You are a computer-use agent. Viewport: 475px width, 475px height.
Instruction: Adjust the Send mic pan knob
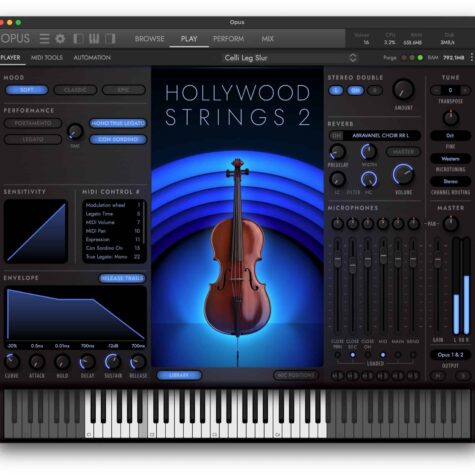(413, 224)
